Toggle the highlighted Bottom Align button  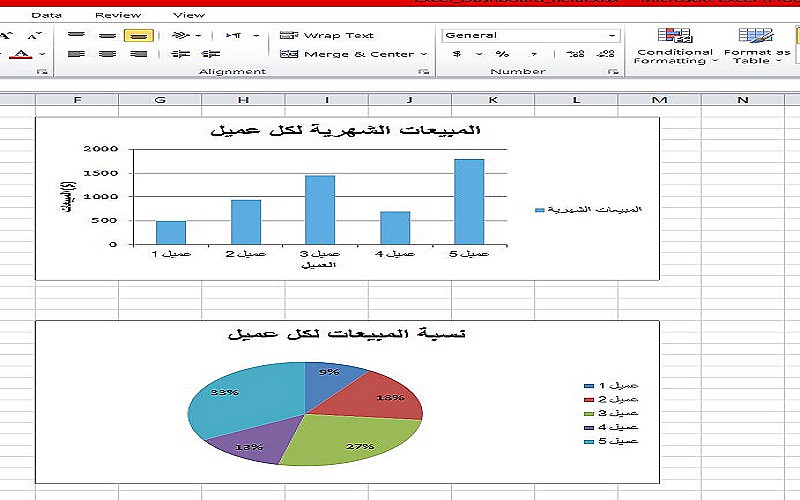(x=139, y=35)
